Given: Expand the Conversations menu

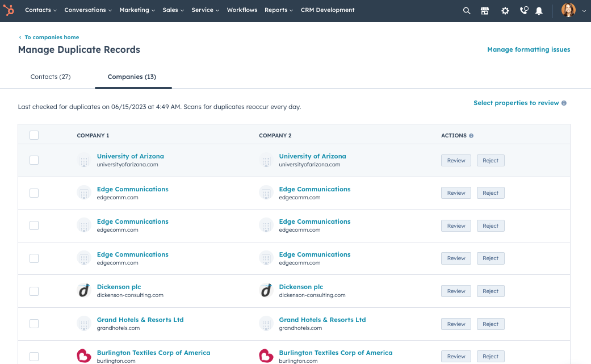Looking at the screenshot, I should (88, 10).
